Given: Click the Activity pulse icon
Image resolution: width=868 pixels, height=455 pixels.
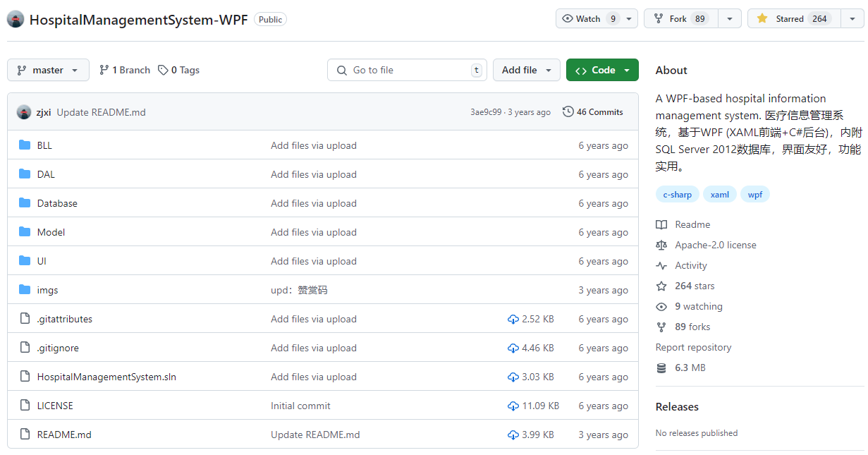Looking at the screenshot, I should (x=661, y=265).
